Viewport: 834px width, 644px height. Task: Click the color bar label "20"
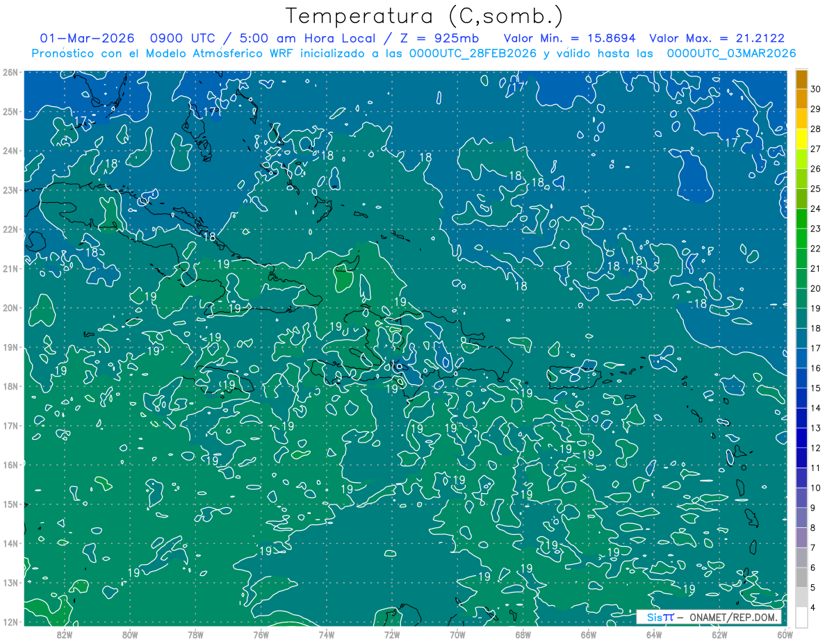pos(816,288)
